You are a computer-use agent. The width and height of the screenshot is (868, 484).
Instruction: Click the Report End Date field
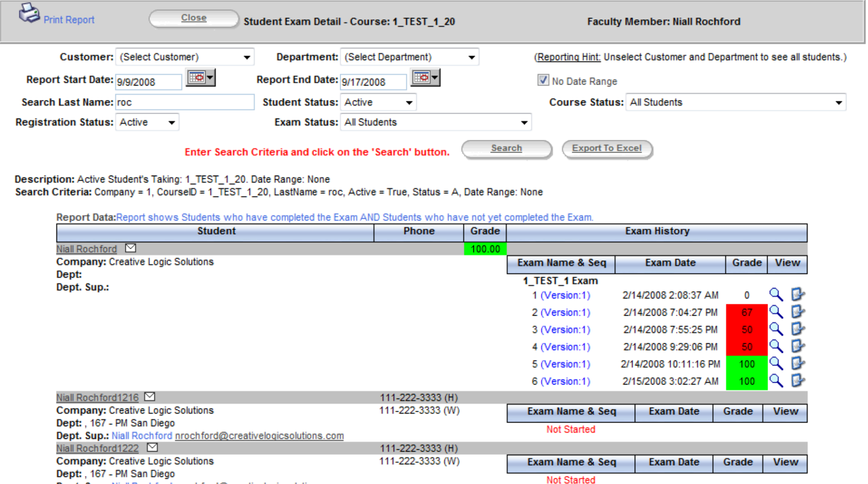pos(374,82)
